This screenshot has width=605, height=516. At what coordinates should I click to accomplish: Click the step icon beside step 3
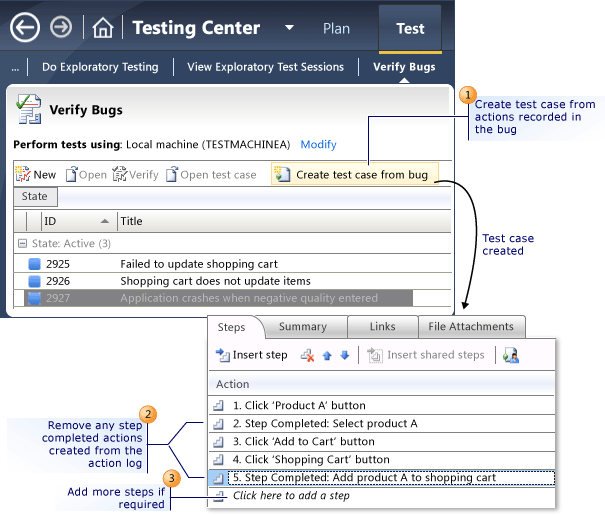click(x=218, y=442)
